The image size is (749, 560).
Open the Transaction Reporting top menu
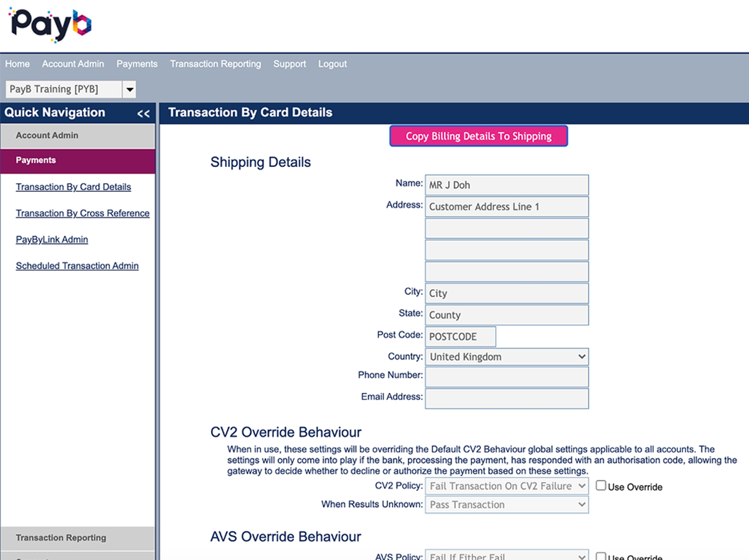(x=216, y=64)
